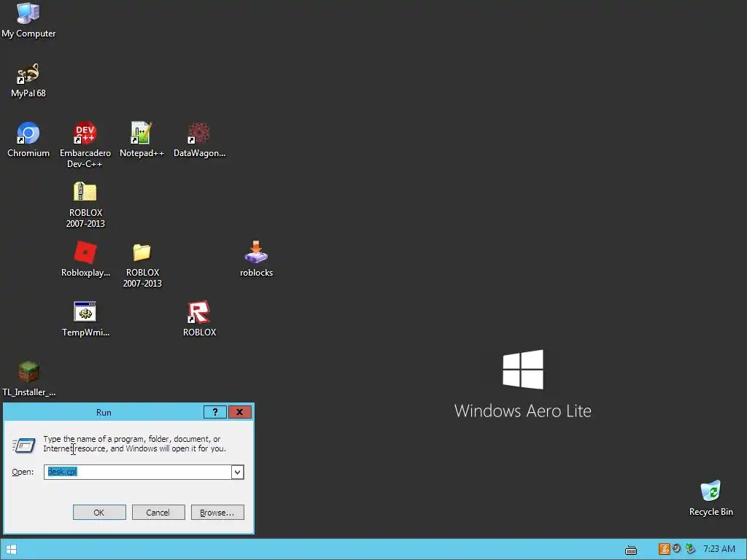Screen dimensions: 747x560
Task: Select the Robloxplay red square icon
Action: click(x=85, y=252)
